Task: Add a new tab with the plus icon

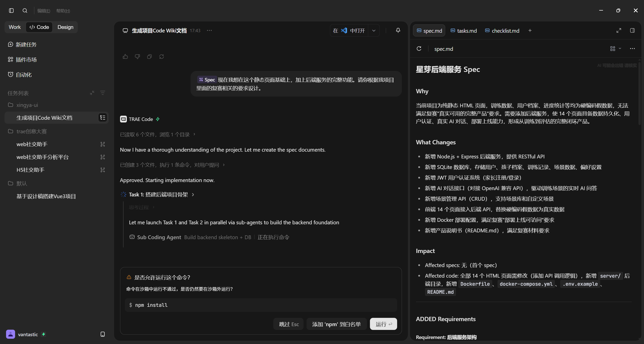Action: click(530, 30)
